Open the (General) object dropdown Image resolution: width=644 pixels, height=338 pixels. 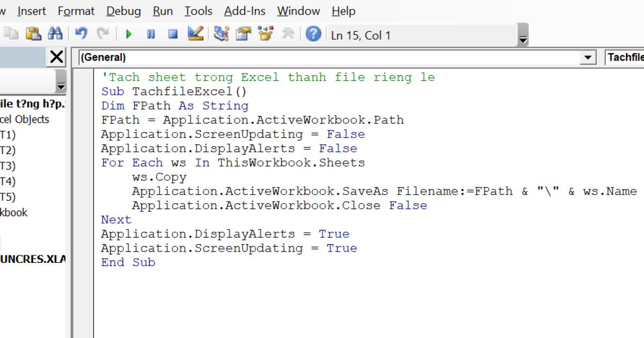coord(588,57)
